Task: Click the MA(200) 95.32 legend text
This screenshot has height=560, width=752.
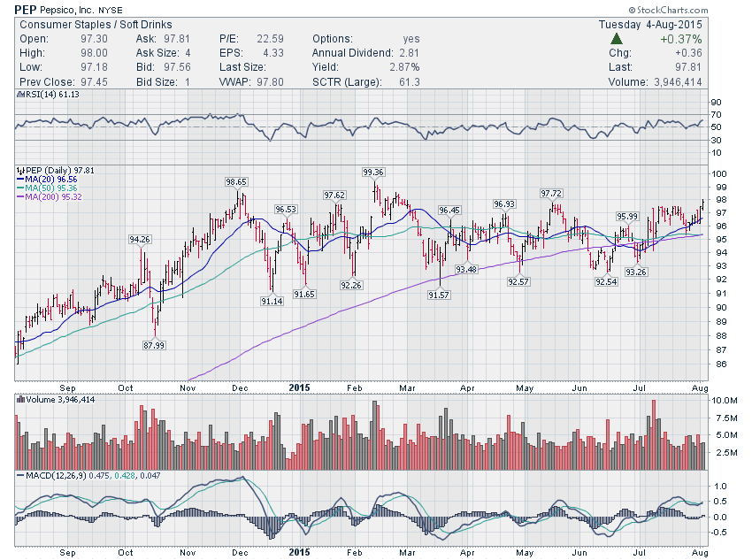Action: (x=53, y=196)
